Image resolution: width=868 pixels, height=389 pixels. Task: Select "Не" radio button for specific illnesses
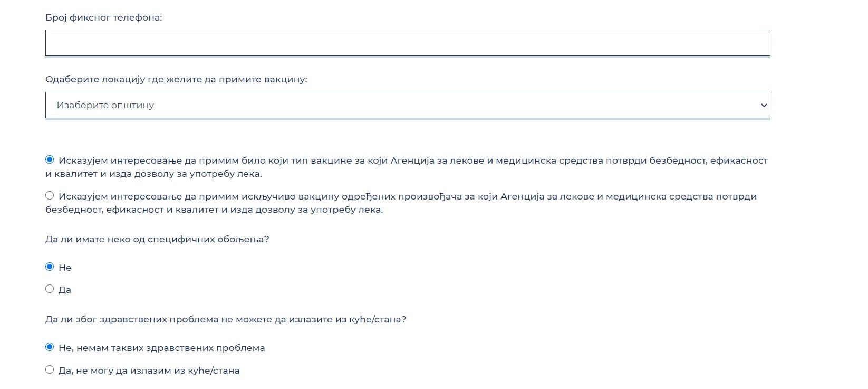click(50, 267)
